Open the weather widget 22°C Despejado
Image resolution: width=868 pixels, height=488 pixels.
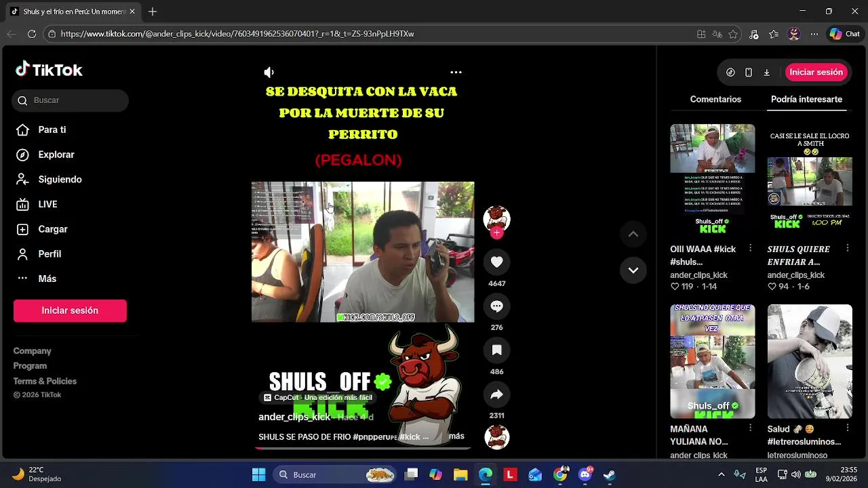click(37, 474)
